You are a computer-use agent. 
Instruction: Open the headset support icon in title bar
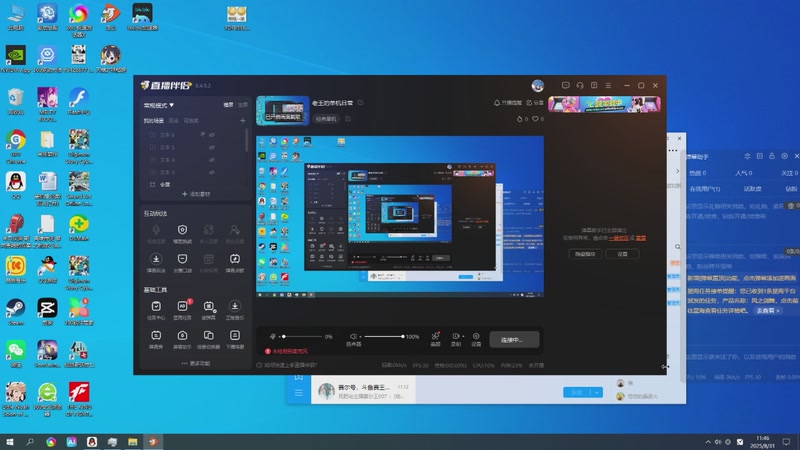(x=580, y=85)
